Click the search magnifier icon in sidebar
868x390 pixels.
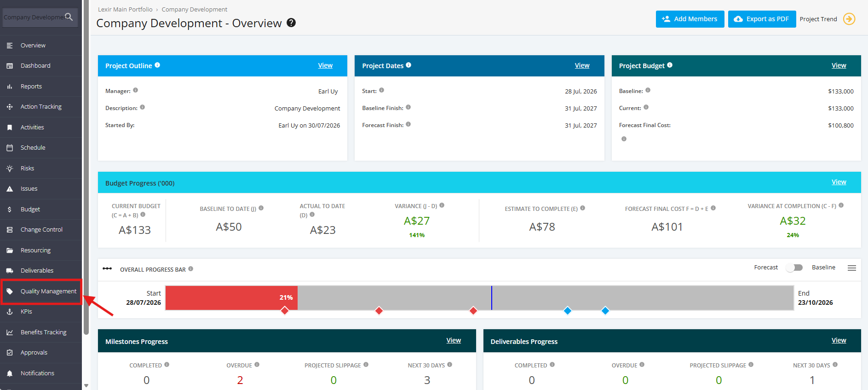pos(69,17)
